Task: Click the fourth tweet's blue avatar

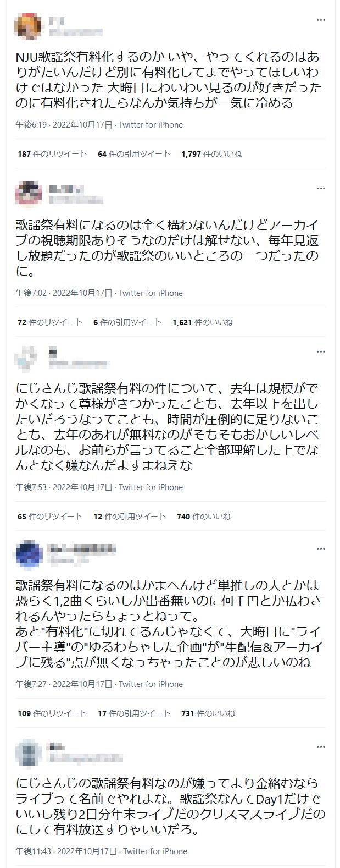Action: [29, 554]
